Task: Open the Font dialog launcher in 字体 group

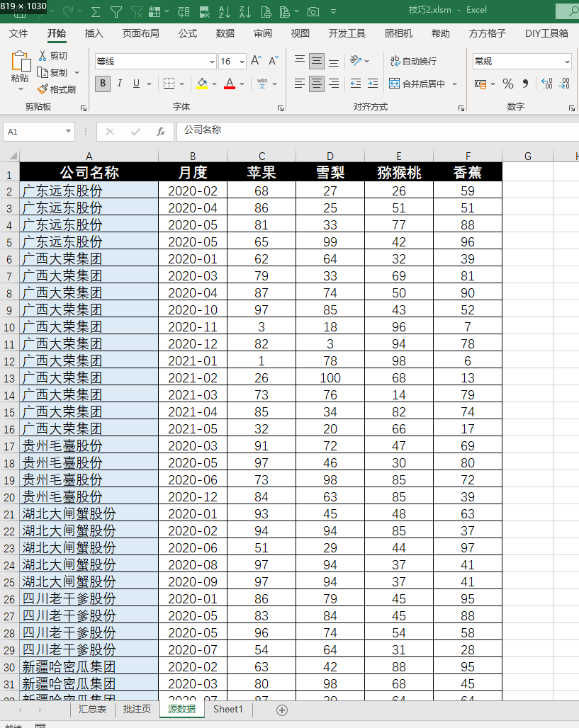Action: click(x=280, y=108)
